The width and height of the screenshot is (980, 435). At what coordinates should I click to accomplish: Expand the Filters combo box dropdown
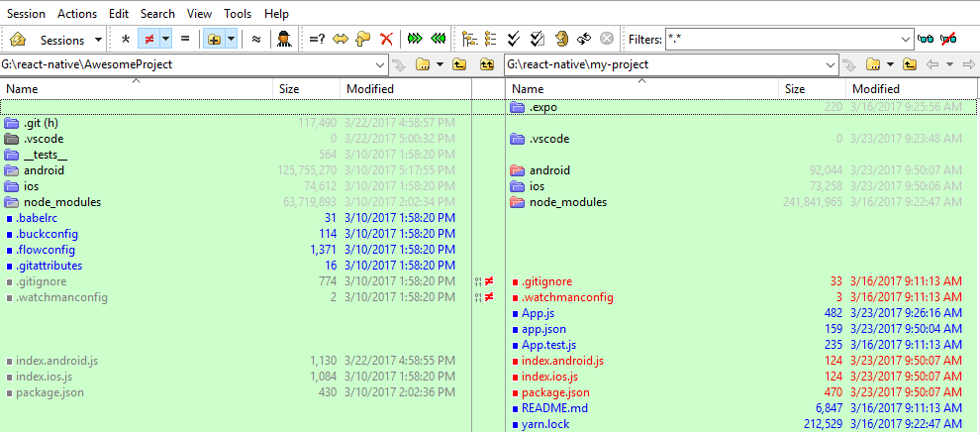(906, 40)
